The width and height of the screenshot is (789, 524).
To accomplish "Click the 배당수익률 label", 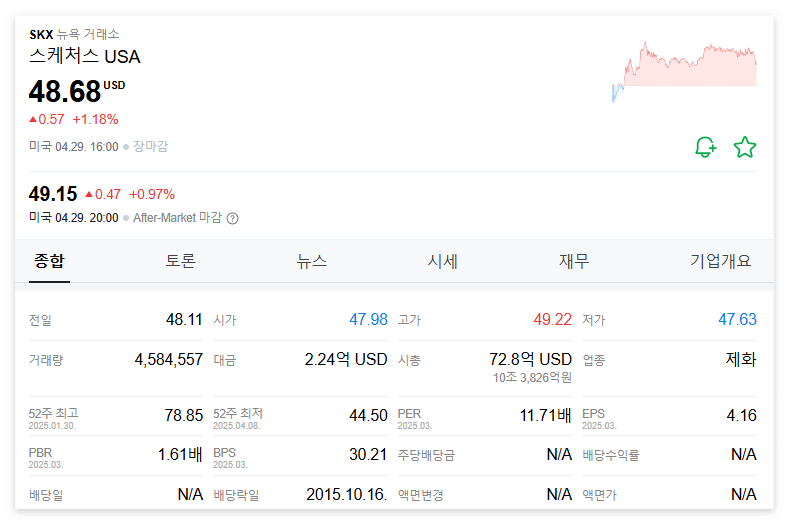I will coord(611,456).
